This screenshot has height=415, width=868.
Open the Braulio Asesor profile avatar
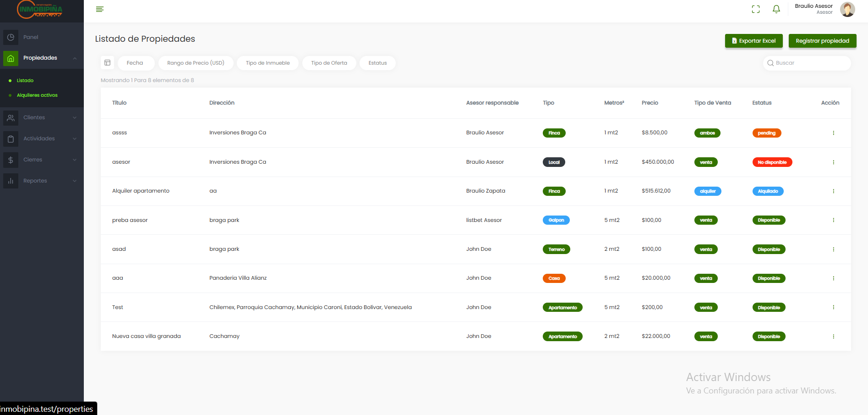click(847, 9)
